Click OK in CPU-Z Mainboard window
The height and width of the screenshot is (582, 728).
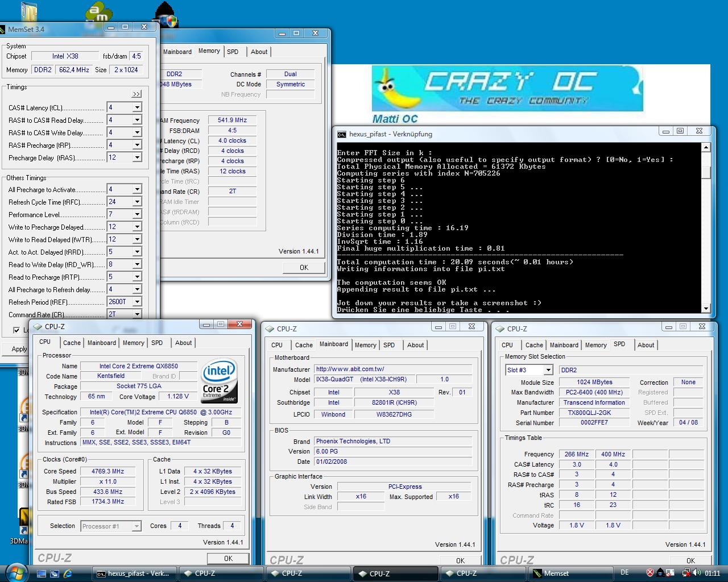[x=460, y=560]
